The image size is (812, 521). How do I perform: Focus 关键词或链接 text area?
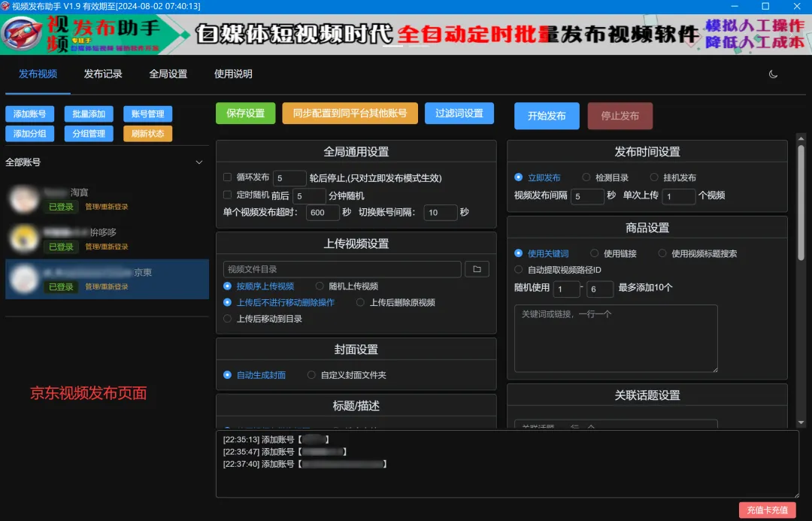pos(616,338)
